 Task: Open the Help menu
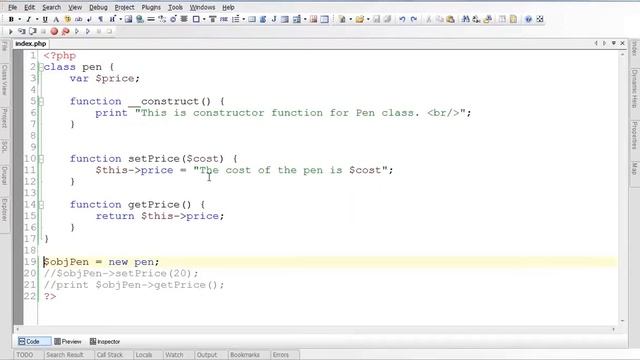click(x=228, y=7)
